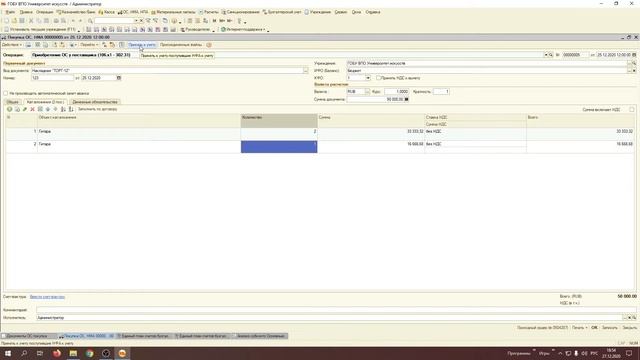Click calendar icon next to date 25.12.2020
The width and height of the screenshot is (640, 360).
coord(119,78)
